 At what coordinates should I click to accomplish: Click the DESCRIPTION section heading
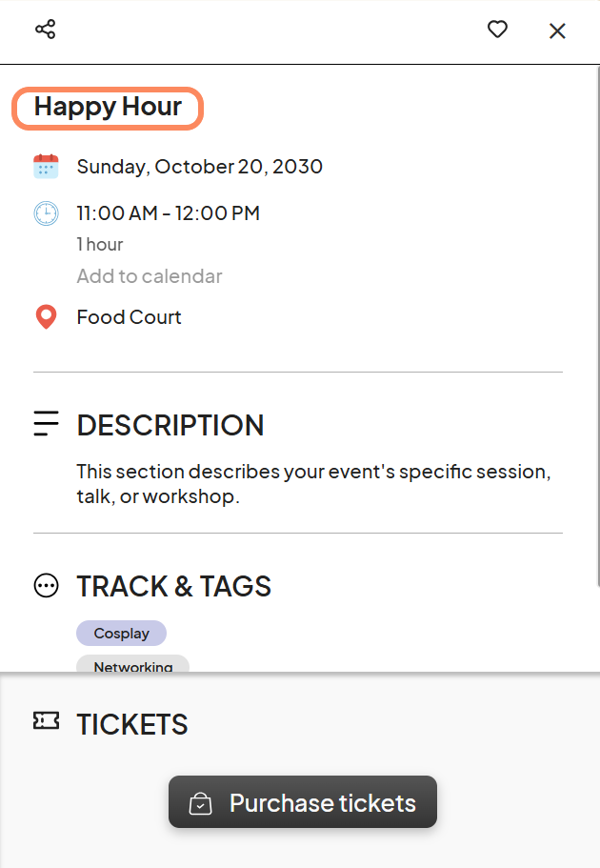pyautogui.click(x=170, y=425)
